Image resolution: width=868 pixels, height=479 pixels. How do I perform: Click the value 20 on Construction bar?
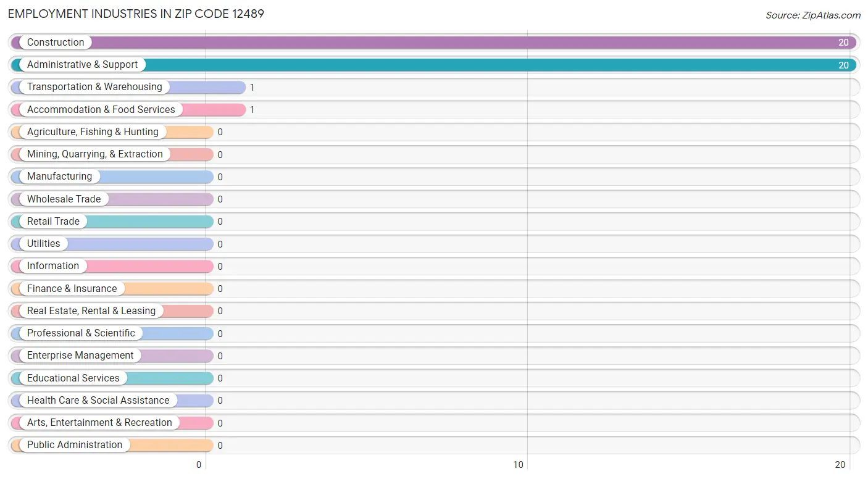point(843,43)
